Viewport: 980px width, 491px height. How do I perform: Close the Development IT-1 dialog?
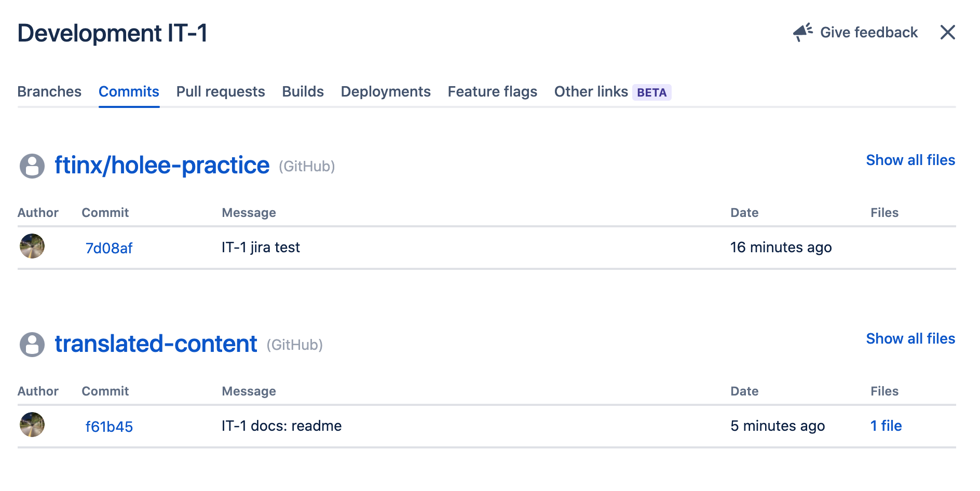947,32
